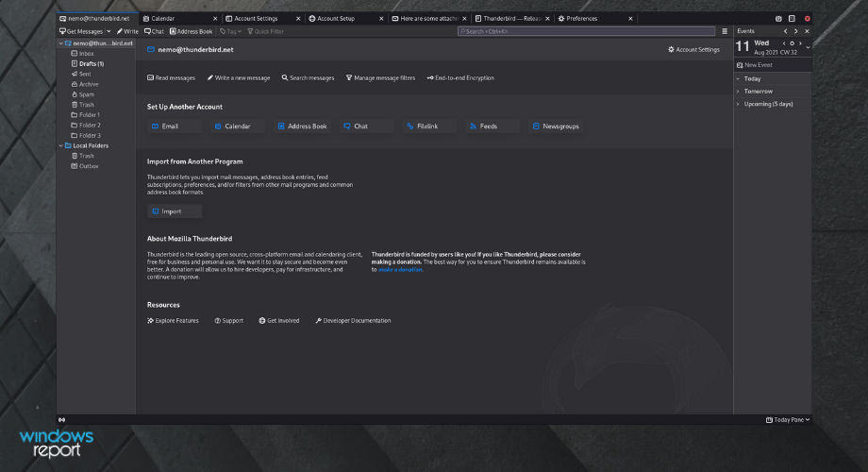Expand the Tomorrow events section
868x472 pixels.
pos(738,92)
